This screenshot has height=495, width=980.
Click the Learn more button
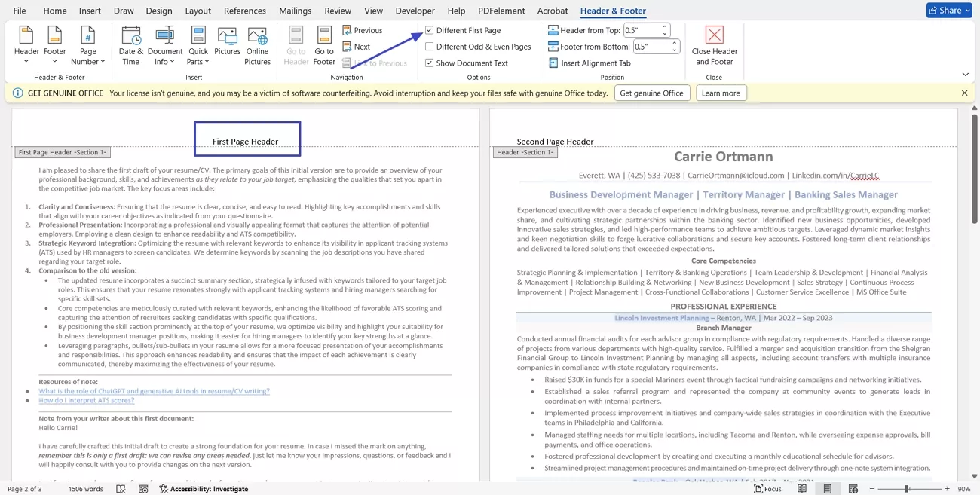[721, 93]
